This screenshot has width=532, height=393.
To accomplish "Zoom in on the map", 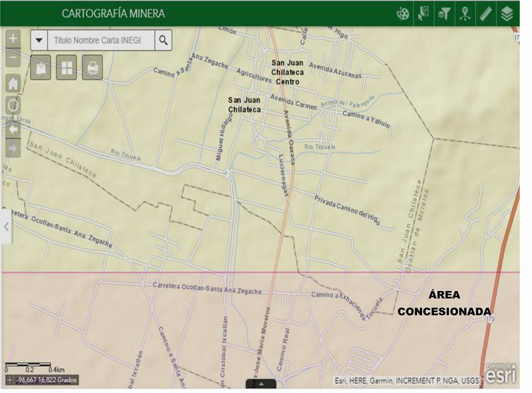I will (x=13, y=39).
